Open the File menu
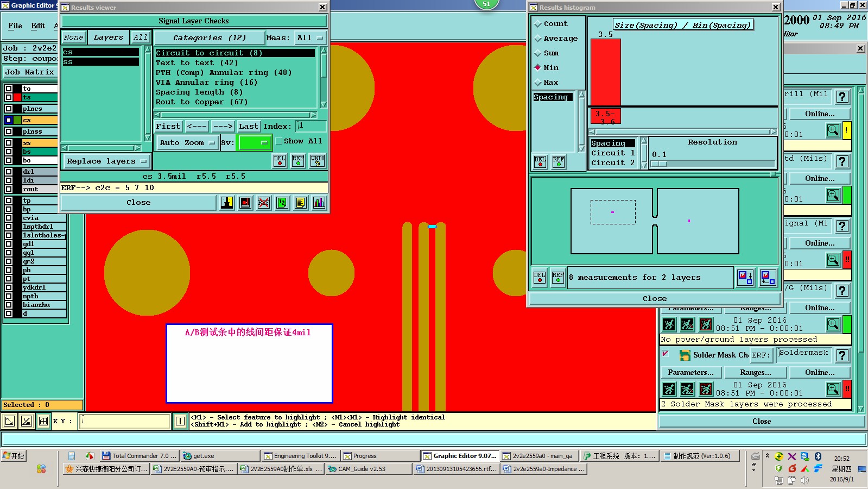The height and width of the screenshot is (489, 868). 15,26
